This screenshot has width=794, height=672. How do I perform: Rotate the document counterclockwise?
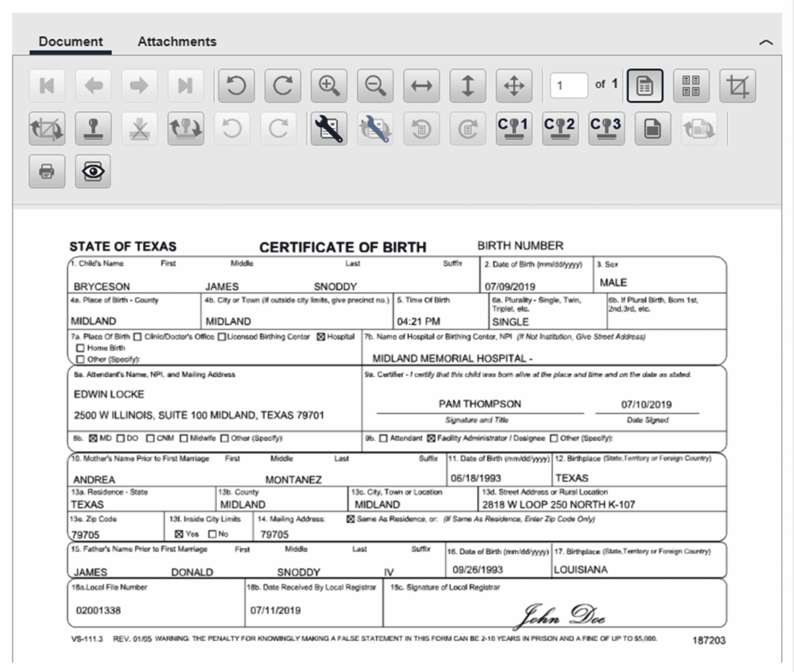pyautogui.click(x=236, y=85)
